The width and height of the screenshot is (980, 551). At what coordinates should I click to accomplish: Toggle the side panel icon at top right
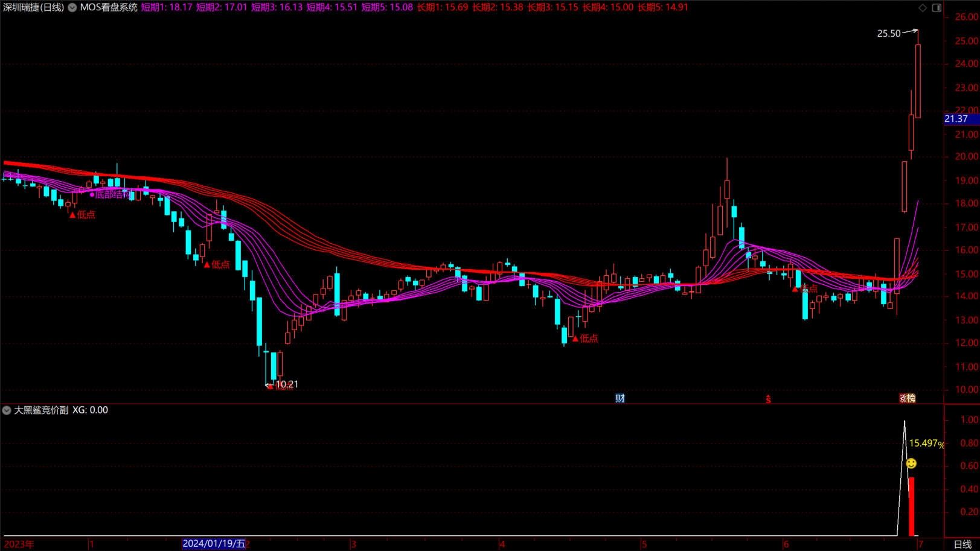937,8
